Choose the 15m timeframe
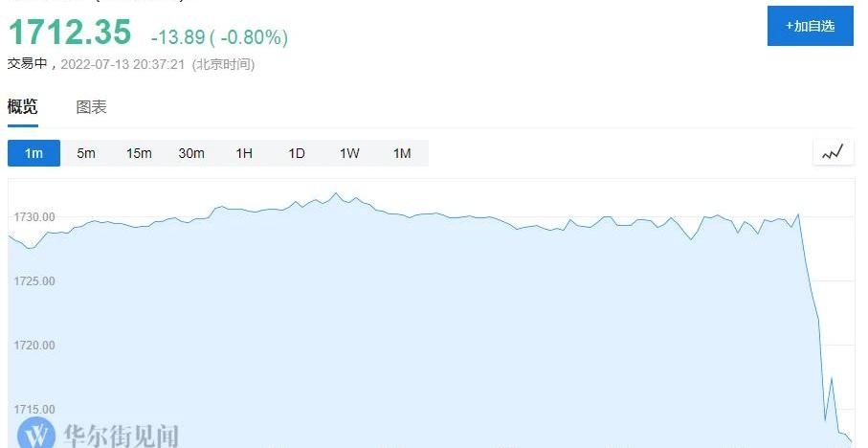 (x=139, y=153)
